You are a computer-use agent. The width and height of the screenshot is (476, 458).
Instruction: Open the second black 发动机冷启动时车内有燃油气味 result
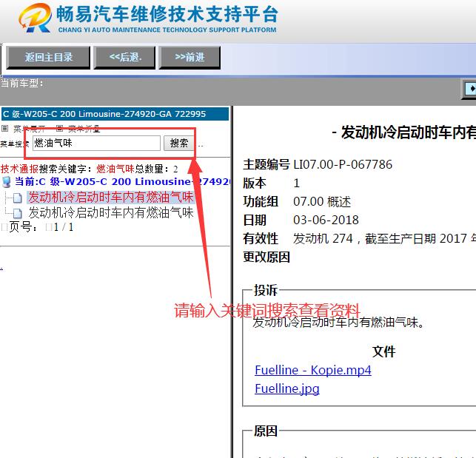click(111, 212)
